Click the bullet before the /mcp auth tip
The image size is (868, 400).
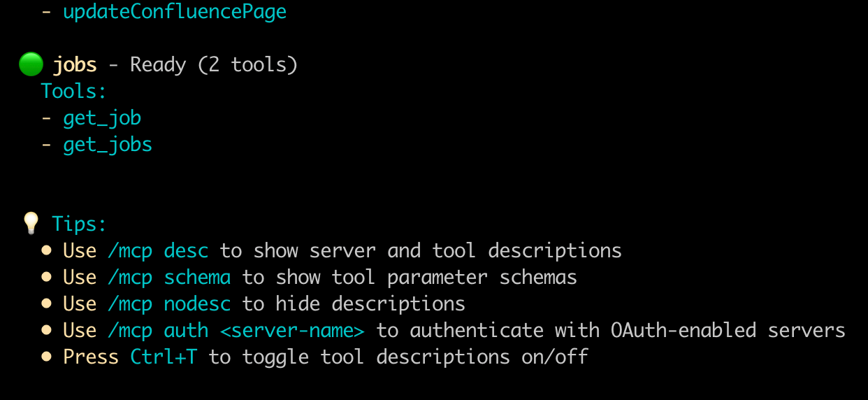pos(47,330)
